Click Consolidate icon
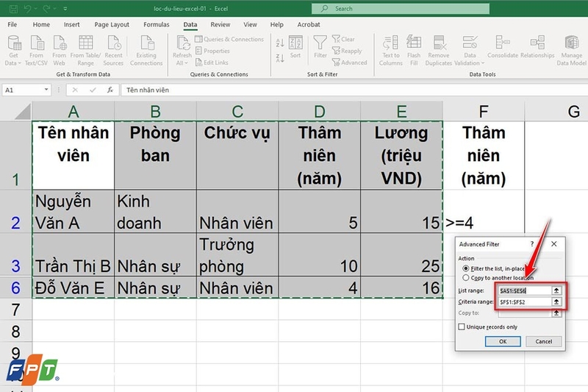 (503, 47)
